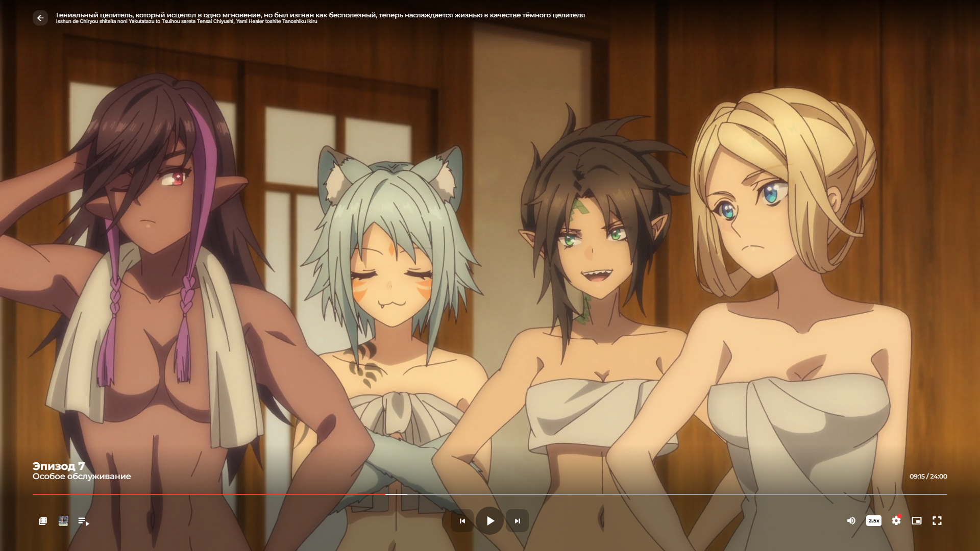Click the anime poster thumbnail
The image size is (980, 551).
[63, 521]
